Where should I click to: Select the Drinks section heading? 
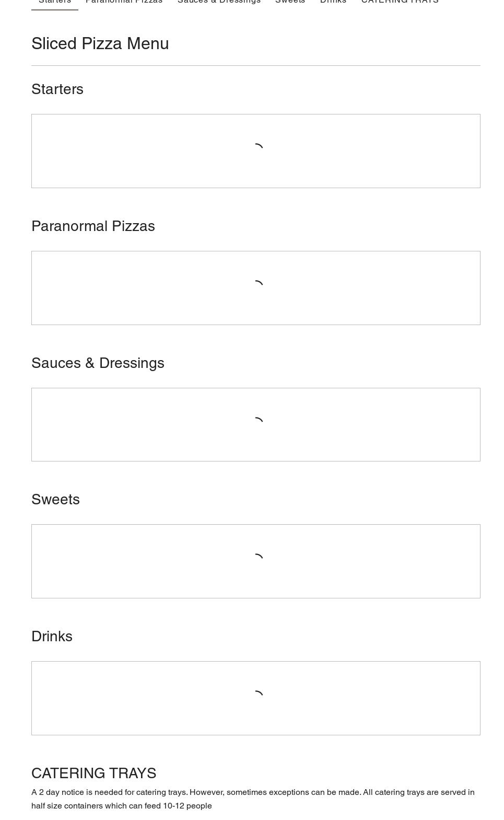(52, 637)
